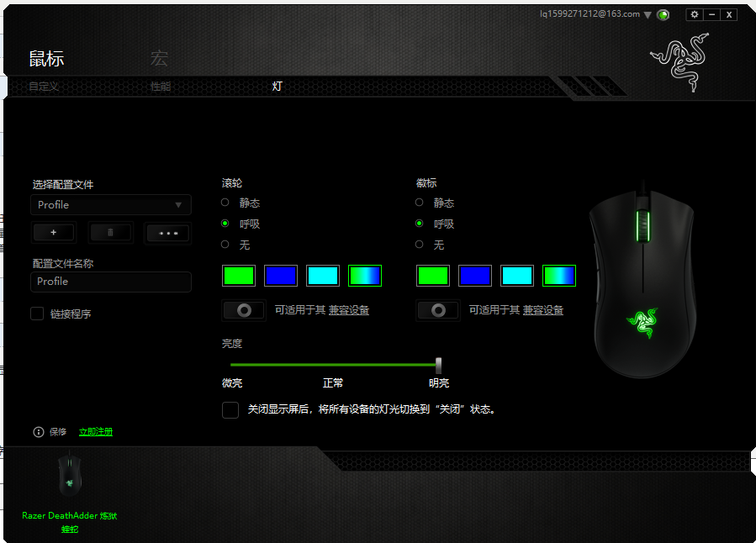Click 立即注册 warranty link
The height and width of the screenshot is (543, 756).
coord(96,432)
